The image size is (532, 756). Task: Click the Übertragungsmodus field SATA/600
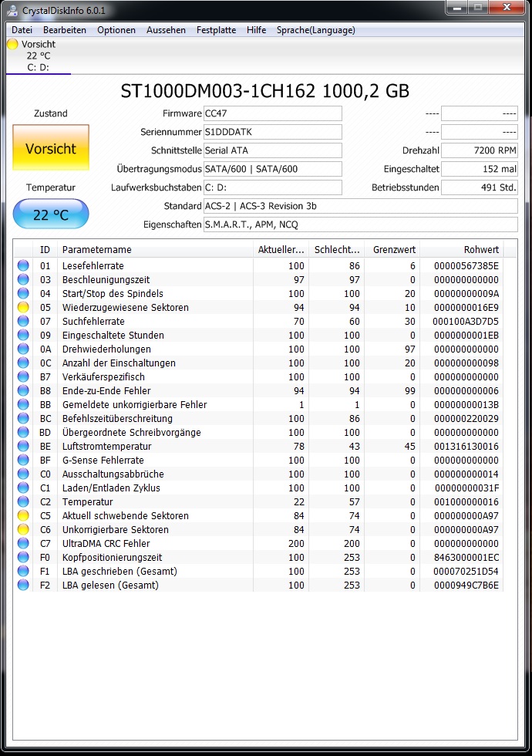pyautogui.click(x=273, y=169)
